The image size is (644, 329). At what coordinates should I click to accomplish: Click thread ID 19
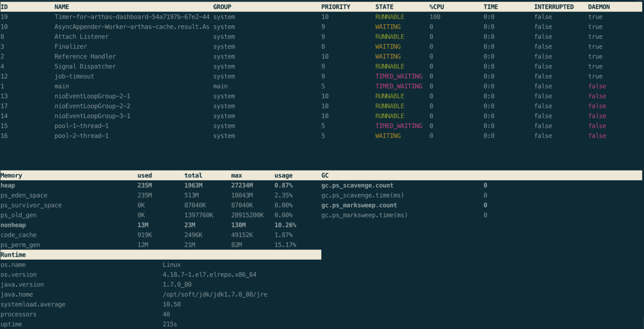point(4,17)
